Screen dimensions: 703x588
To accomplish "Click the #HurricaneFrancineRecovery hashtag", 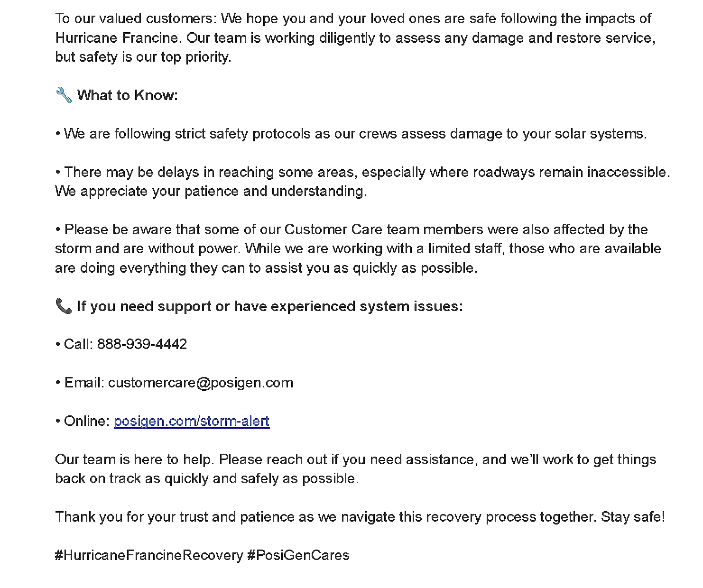I will point(149,555).
